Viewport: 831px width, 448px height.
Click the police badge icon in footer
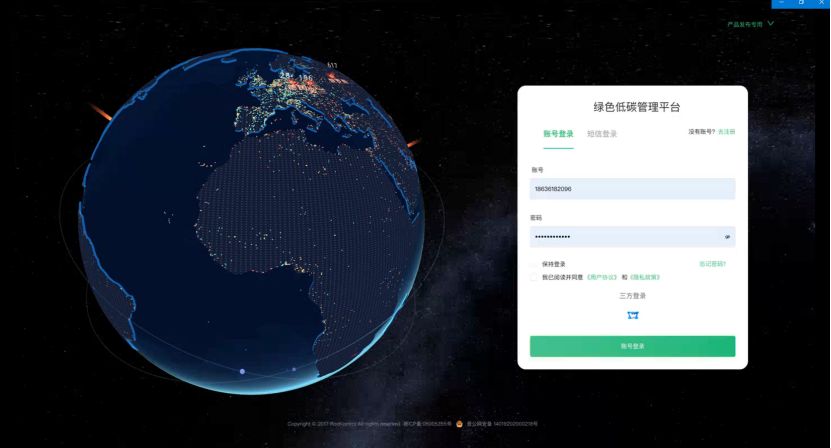click(x=459, y=424)
